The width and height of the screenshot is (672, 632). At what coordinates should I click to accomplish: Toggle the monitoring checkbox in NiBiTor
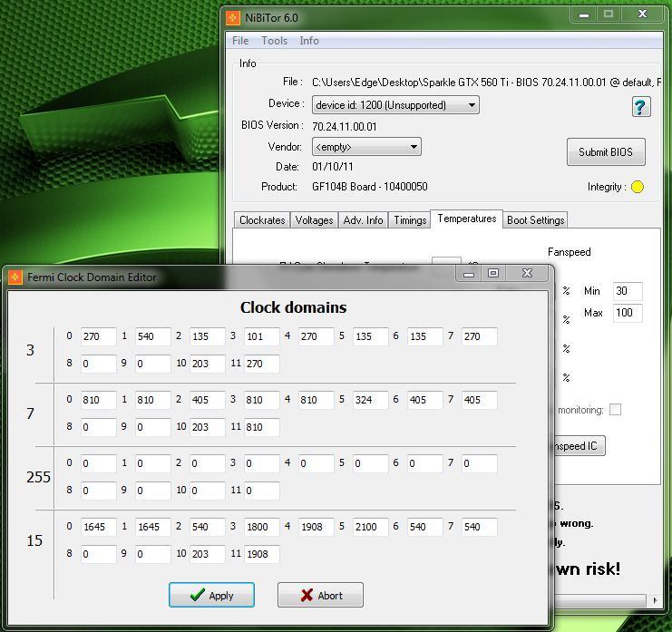pos(616,410)
